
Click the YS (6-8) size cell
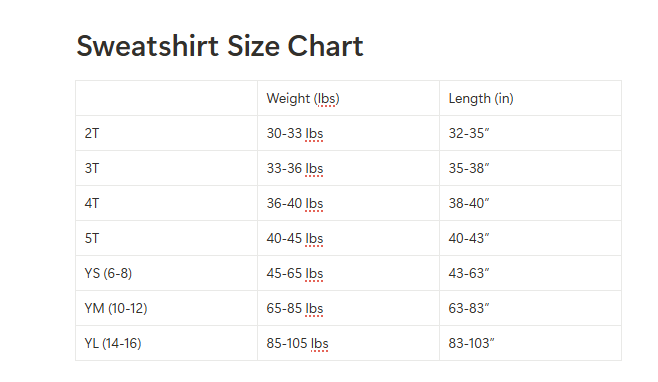[x=166, y=273]
